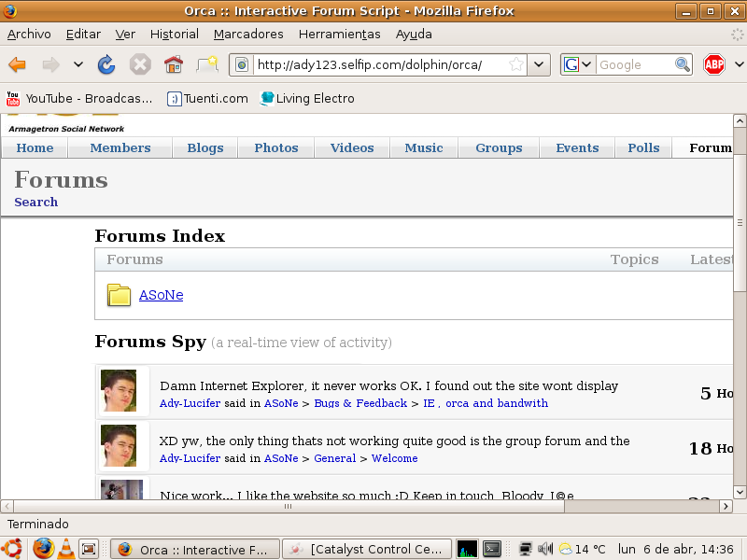Go to the Firefox home page
The image size is (747, 560).
[173, 64]
